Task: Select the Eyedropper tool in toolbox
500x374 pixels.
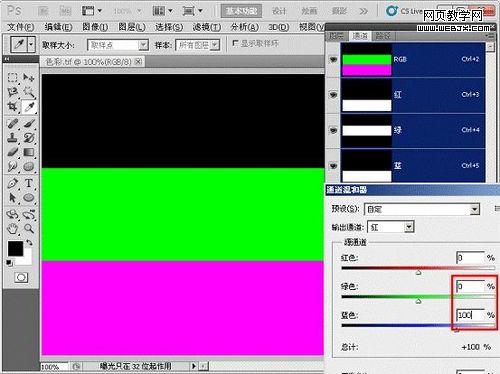Action: (x=29, y=107)
